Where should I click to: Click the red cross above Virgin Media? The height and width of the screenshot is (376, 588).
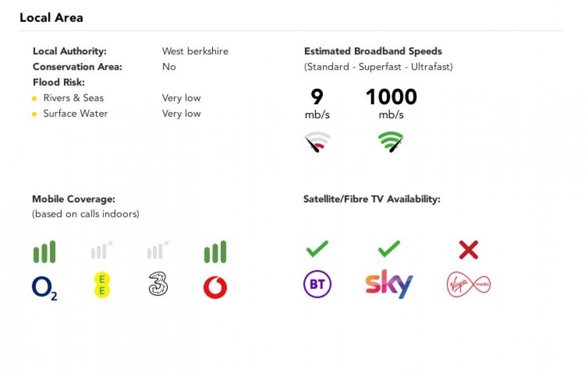tap(469, 250)
